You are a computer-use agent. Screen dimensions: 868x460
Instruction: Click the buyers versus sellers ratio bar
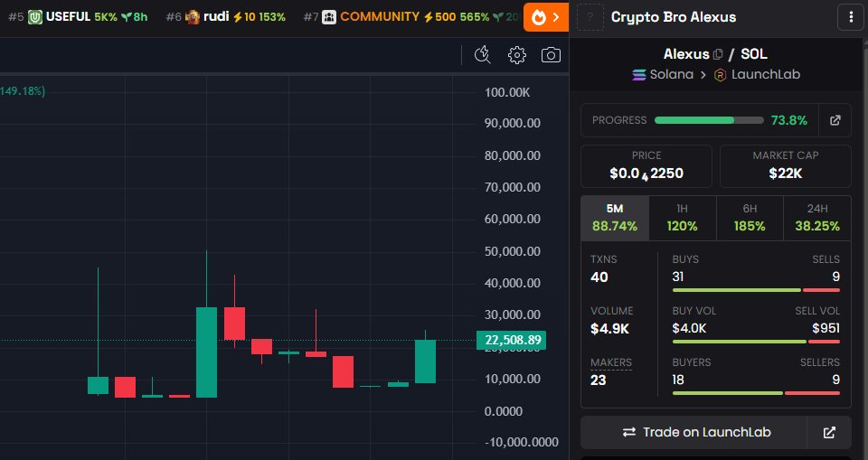coord(756,393)
